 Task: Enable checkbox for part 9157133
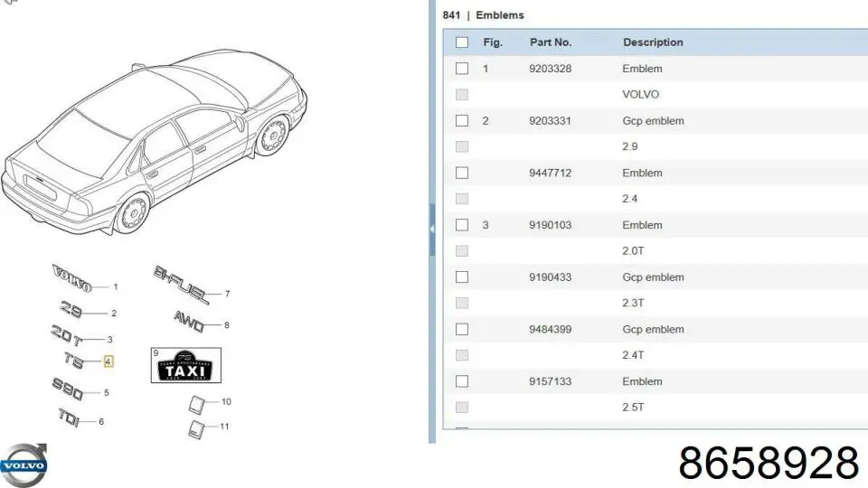(x=462, y=381)
